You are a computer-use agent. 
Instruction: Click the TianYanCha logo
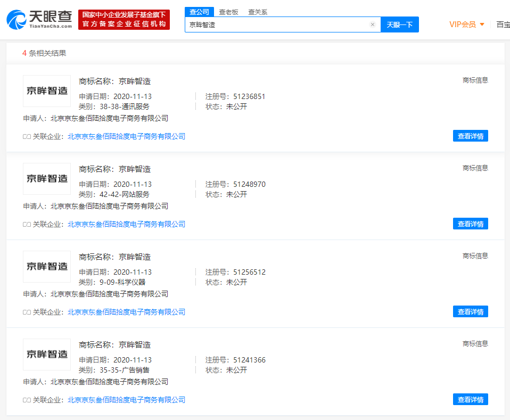39,20
